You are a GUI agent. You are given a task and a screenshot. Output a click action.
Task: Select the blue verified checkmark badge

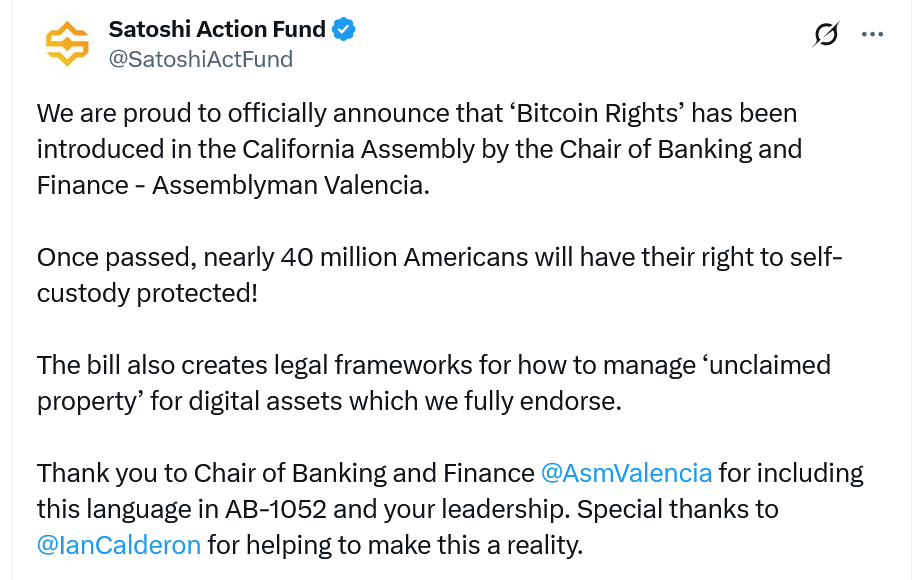tap(341, 29)
